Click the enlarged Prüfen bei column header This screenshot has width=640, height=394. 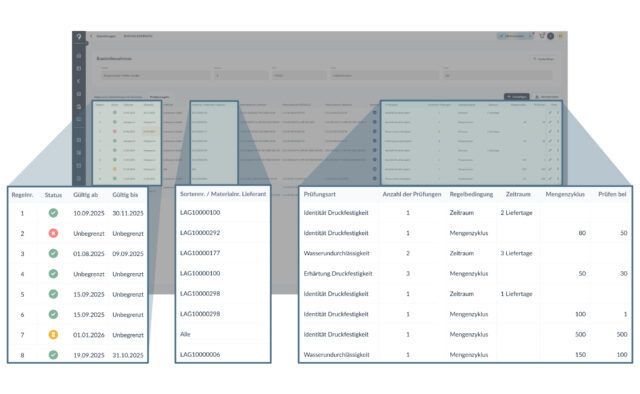612,194
